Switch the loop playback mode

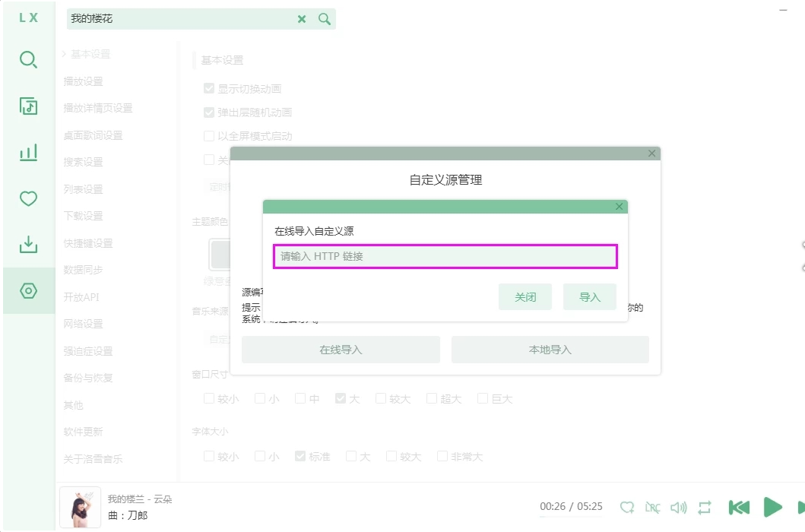(x=705, y=507)
